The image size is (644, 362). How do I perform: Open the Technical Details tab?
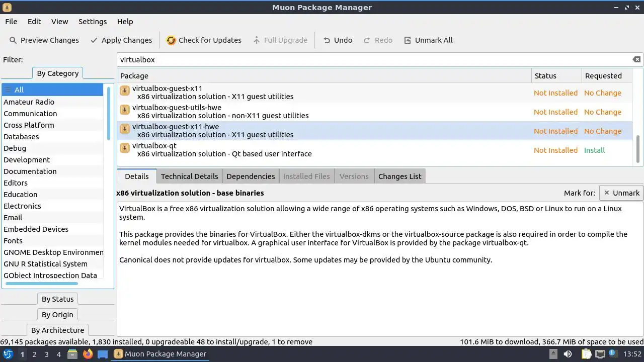(189, 176)
